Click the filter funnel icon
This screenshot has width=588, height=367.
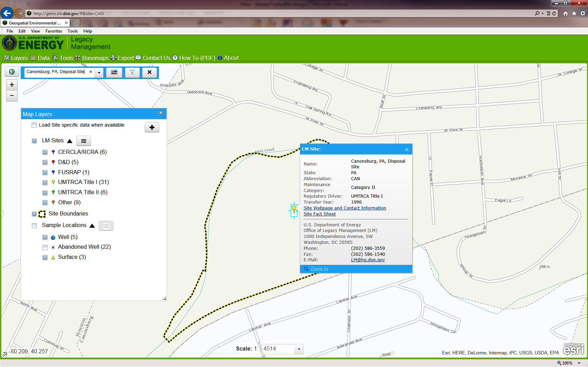132,72
